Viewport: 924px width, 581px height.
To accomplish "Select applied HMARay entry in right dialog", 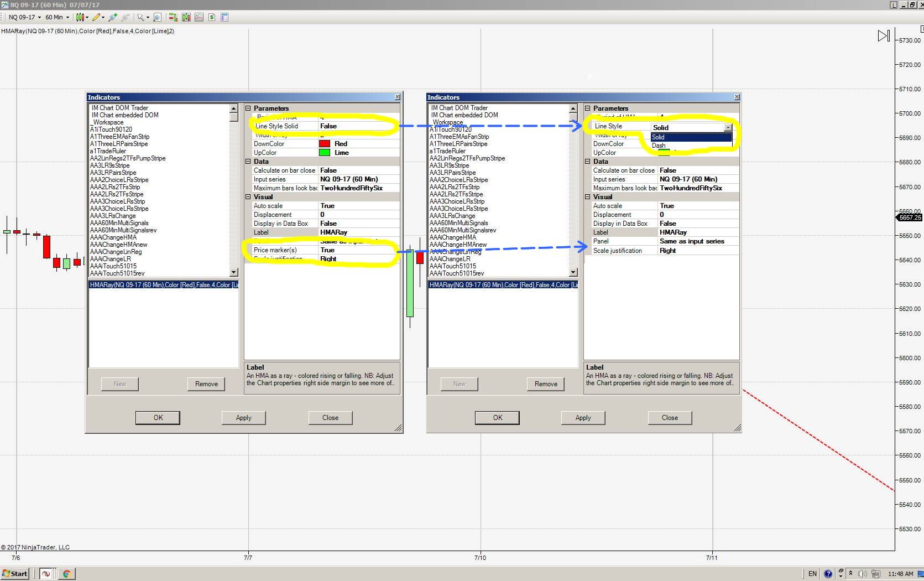I will click(x=503, y=285).
